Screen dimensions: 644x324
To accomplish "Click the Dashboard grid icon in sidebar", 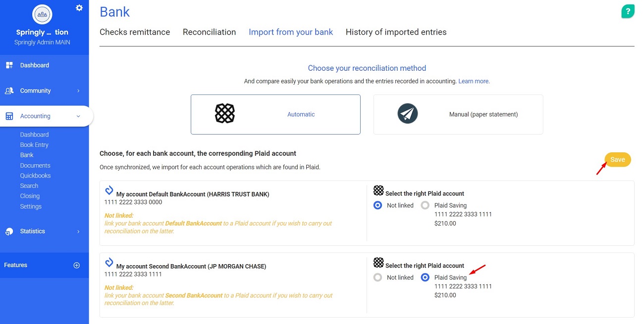I will (9, 65).
